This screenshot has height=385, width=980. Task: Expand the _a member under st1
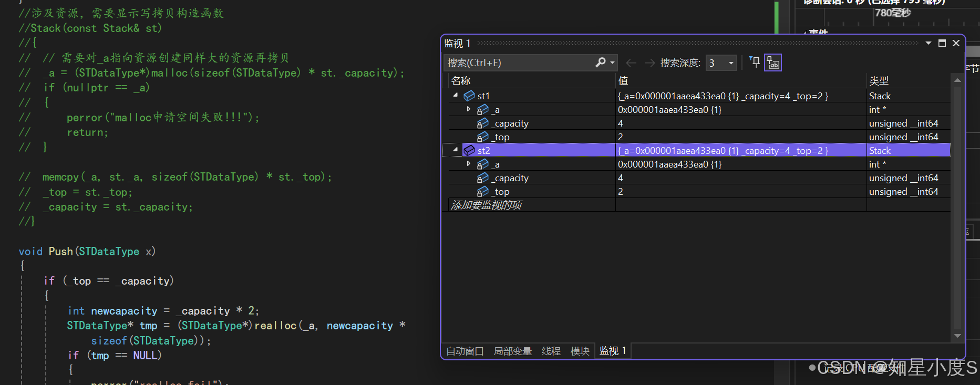point(469,109)
